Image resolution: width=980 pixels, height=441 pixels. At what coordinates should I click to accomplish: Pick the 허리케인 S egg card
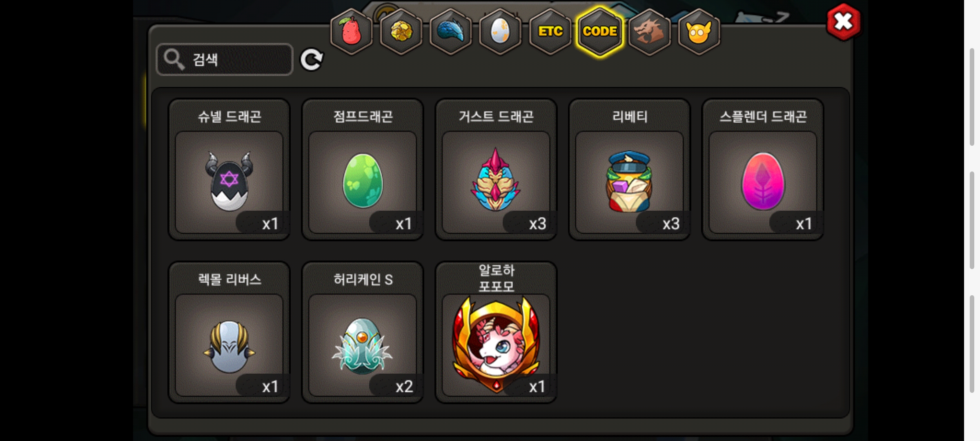click(363, 332)
